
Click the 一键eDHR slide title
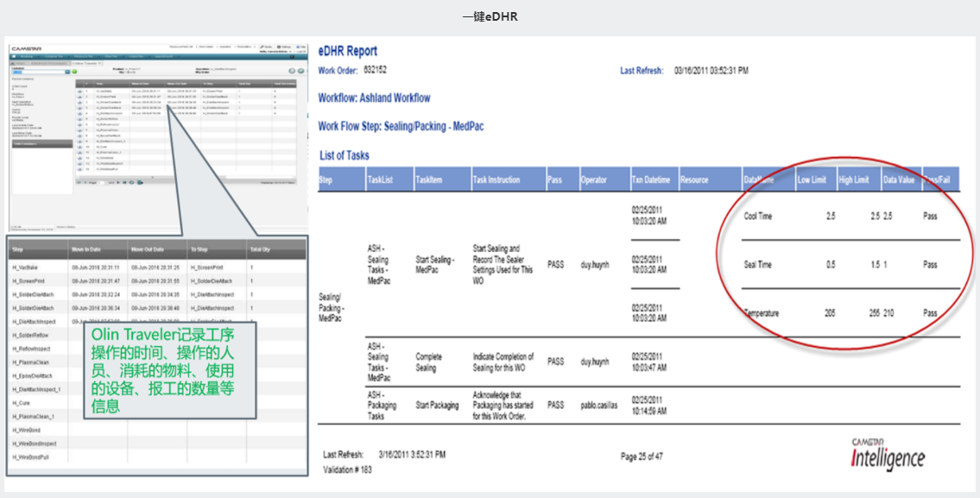[x=490, y=17]
